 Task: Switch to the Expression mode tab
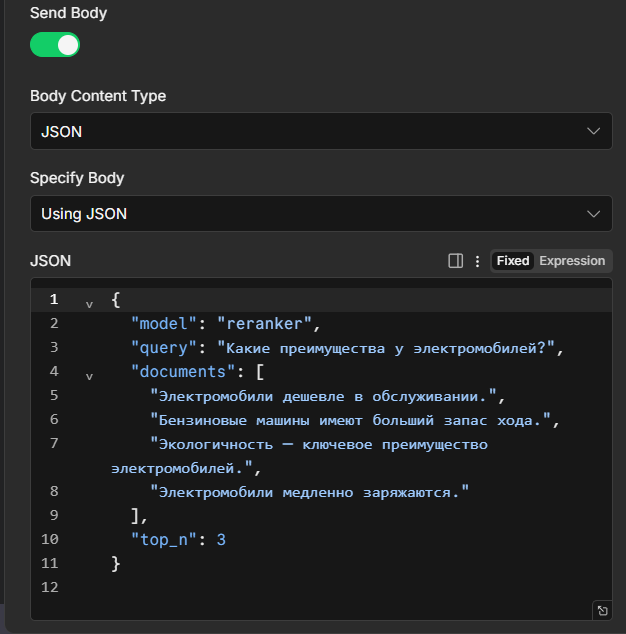pyautogui.click(x=572, y=261)
